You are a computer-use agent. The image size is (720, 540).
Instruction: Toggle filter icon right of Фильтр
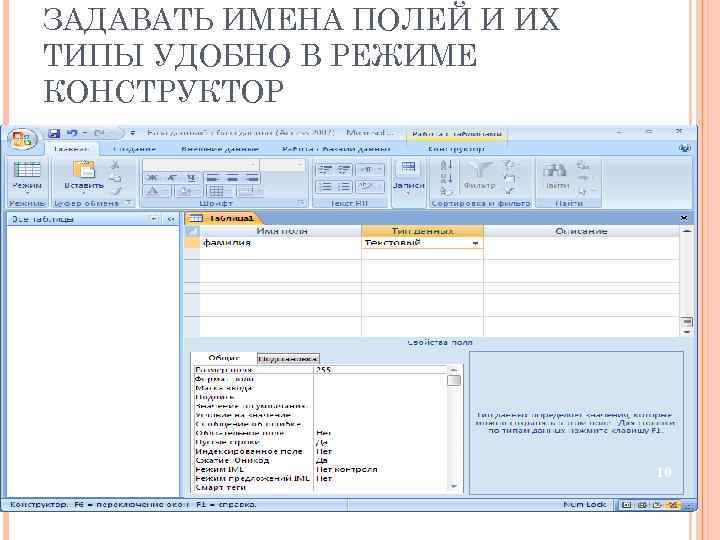[510, 191]
